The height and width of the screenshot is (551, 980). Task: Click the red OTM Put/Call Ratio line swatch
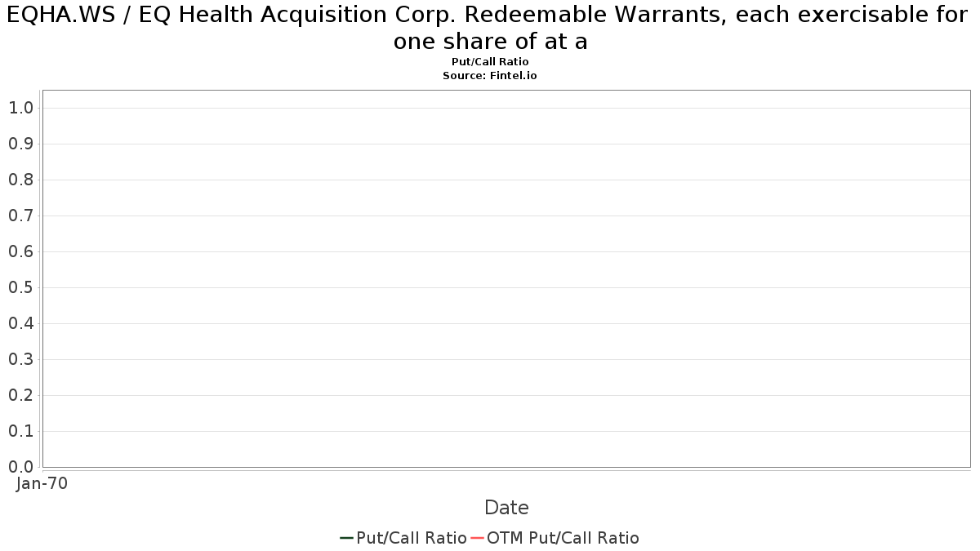tap(477, 538)
